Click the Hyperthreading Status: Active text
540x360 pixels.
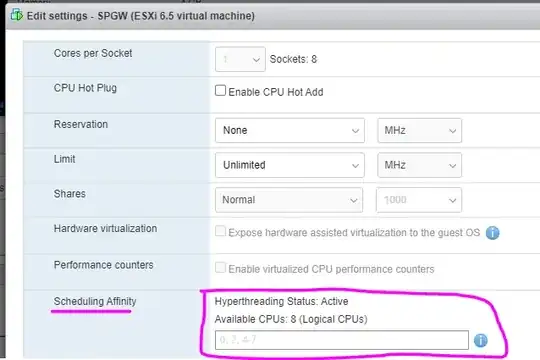click(281, 301)
